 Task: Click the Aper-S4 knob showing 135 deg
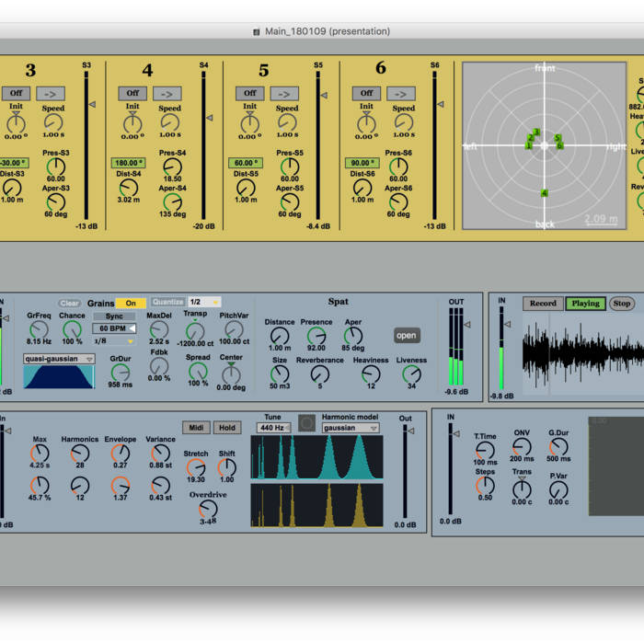click(x=171, y=201)
